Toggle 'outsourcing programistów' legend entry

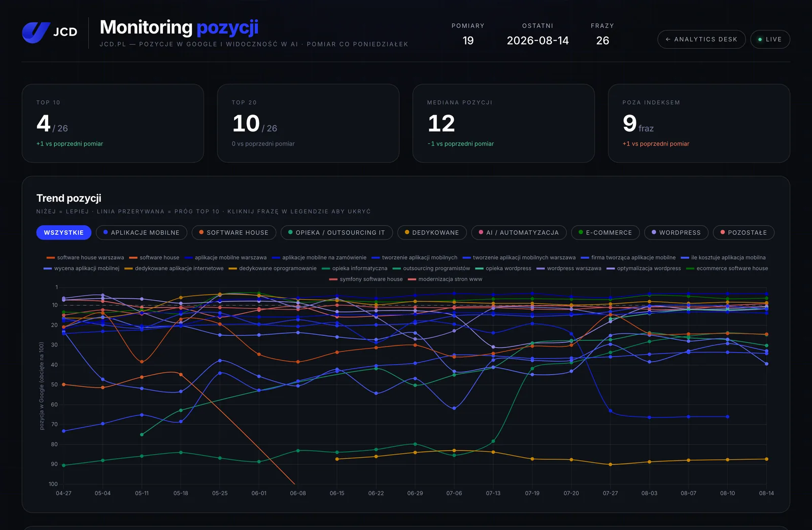point(431,268)
